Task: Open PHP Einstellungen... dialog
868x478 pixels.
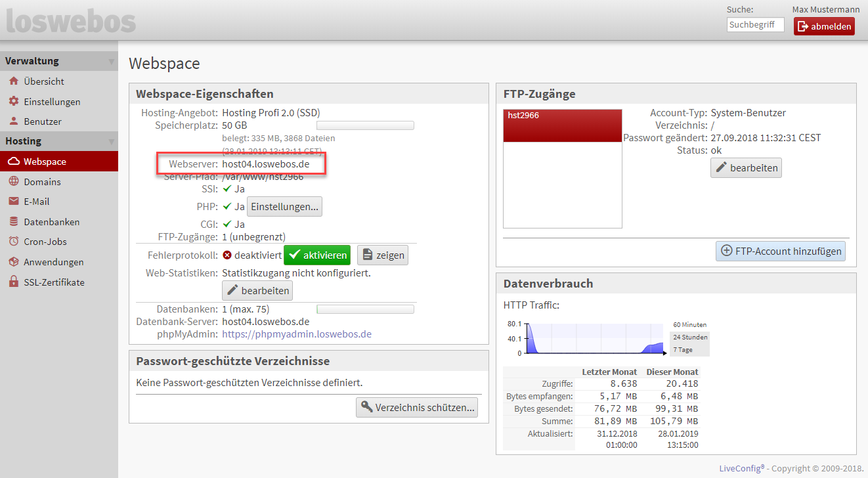Action: pyautogui.click(x=284, y=207)
